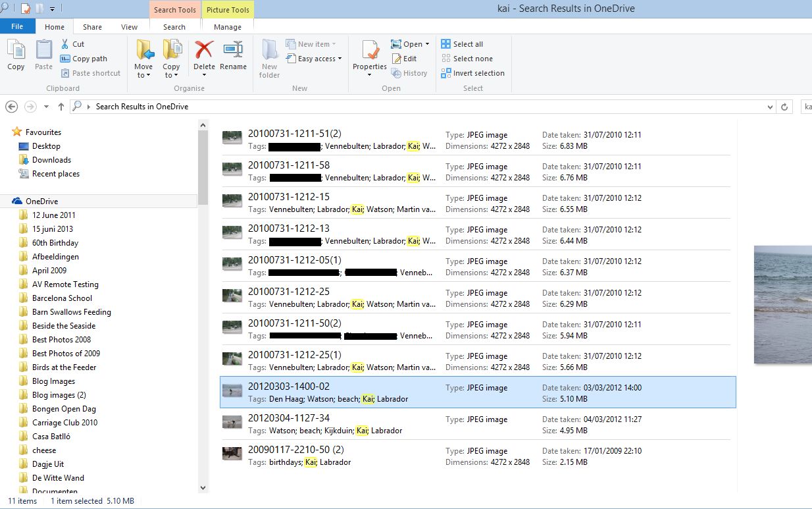812x509 pixels.
Task: Switch to the Share ribbon tab
Action: [x=92, y=27]
